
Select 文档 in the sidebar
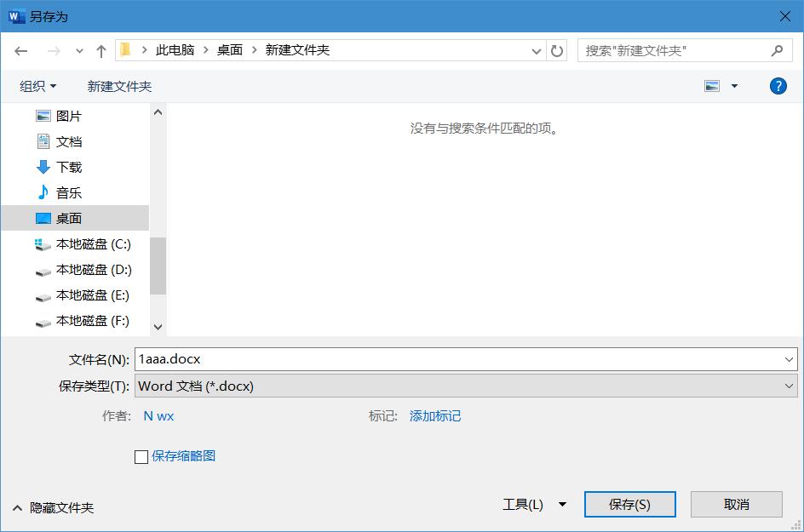click(67, 141)
